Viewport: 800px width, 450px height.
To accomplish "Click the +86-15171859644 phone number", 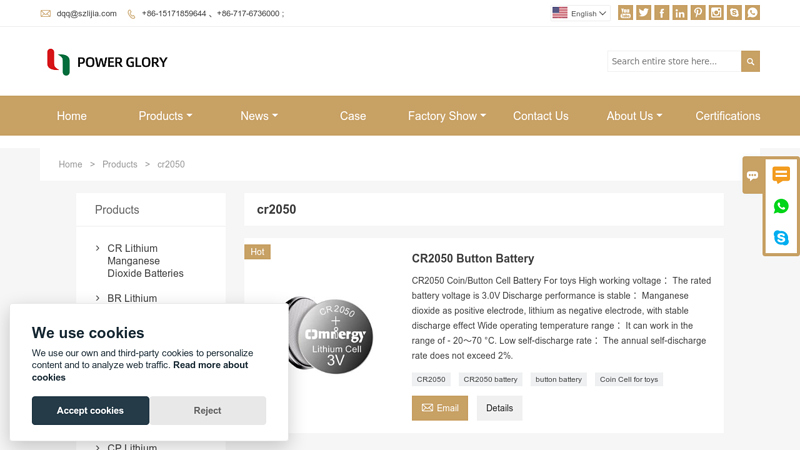I will 174,14.
